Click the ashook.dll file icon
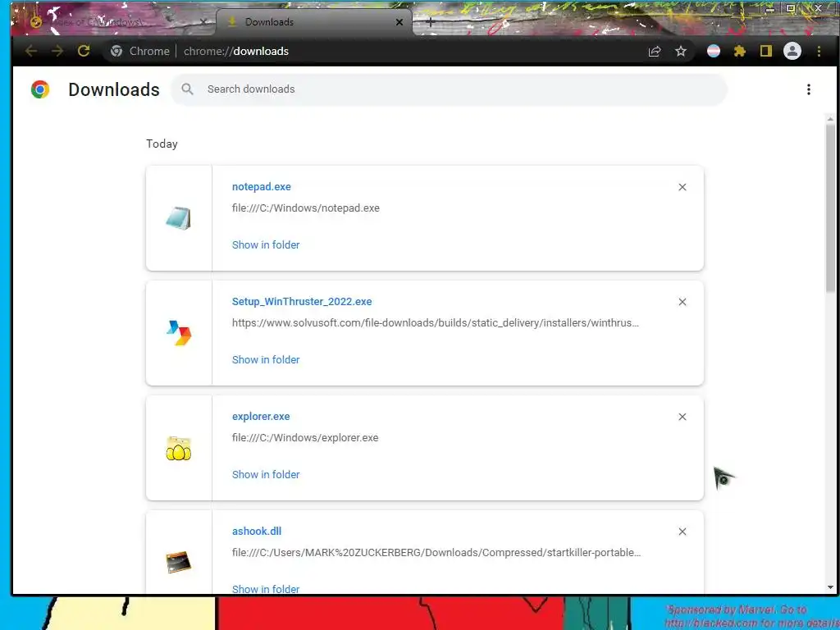This screenshot has height=630, width=840. [178, 563]
